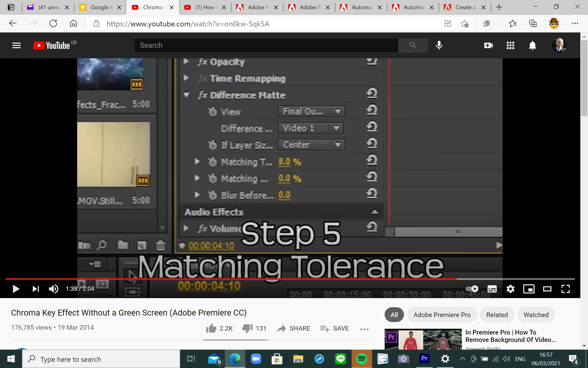
Task: Select the Adobe Premiere Pro filter chip
Action: [442, 315]
